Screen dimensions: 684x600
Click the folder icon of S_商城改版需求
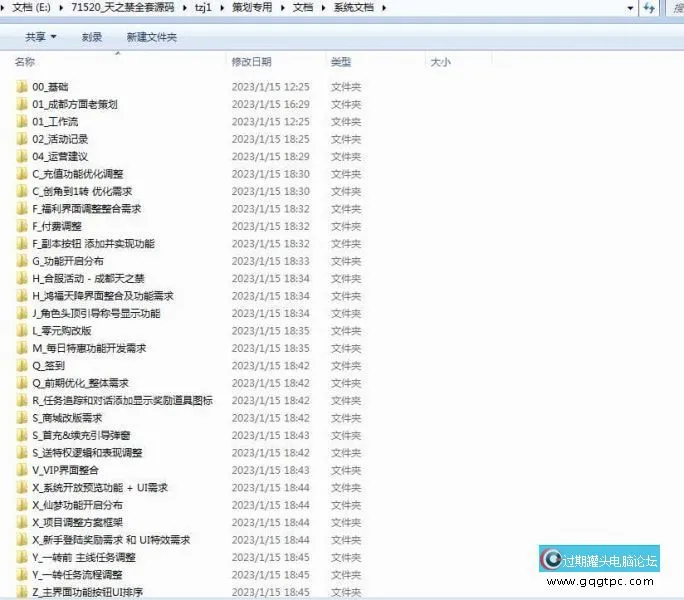pos(22,418)
